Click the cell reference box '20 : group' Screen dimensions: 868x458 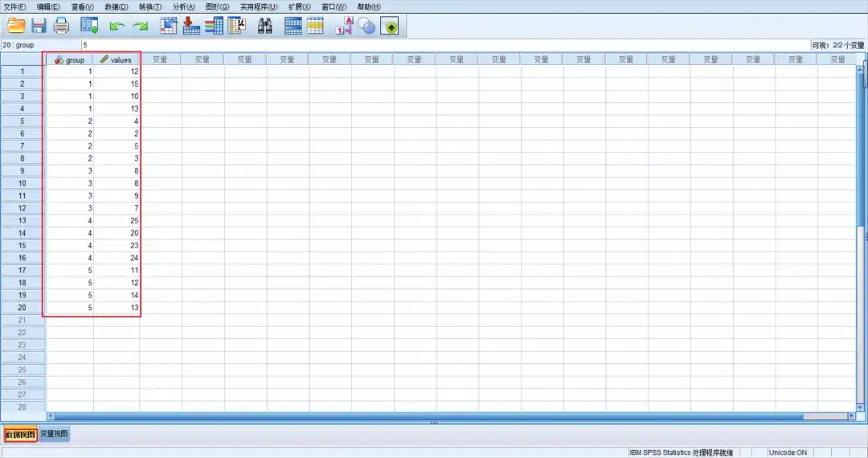tap(40, 45)
